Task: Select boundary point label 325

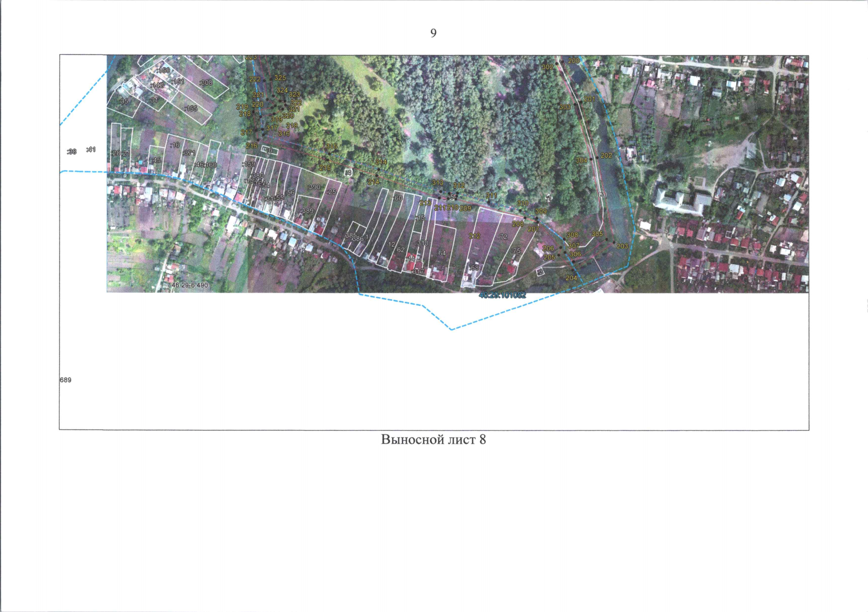Action: (280, 78)
